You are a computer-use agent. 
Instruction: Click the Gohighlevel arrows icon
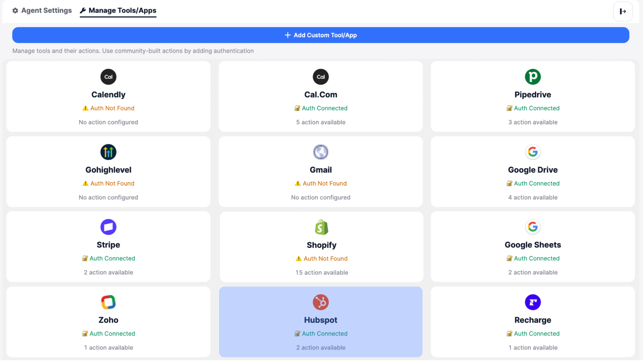pyautogui.click(x=108, y=152)
